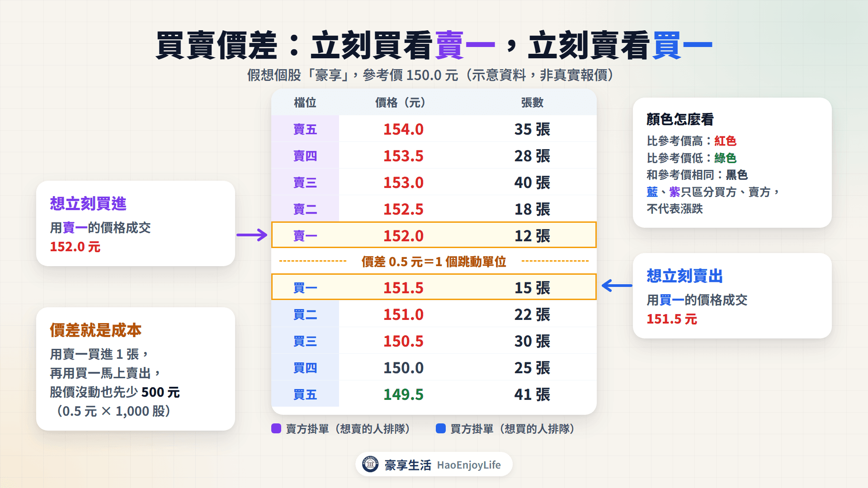Select the 賣五 level label
Viewport: 868px width, 488px height.
tap(305, 129)
